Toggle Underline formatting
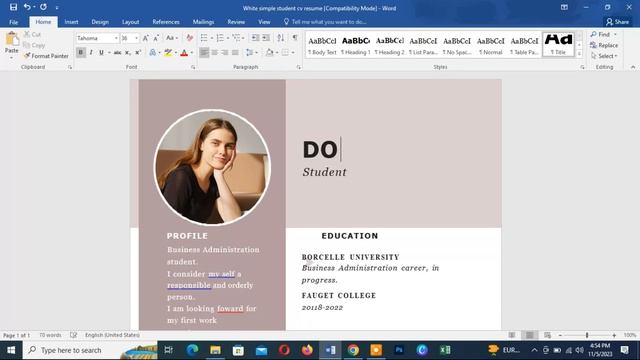The height and width of the screenshot is (360, 640). tap(101, 53)
